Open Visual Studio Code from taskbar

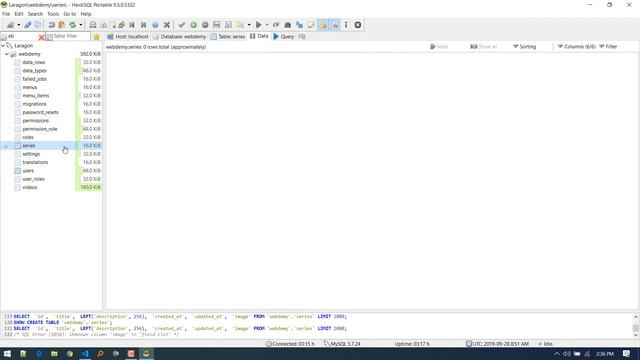[x=85, y=354]
